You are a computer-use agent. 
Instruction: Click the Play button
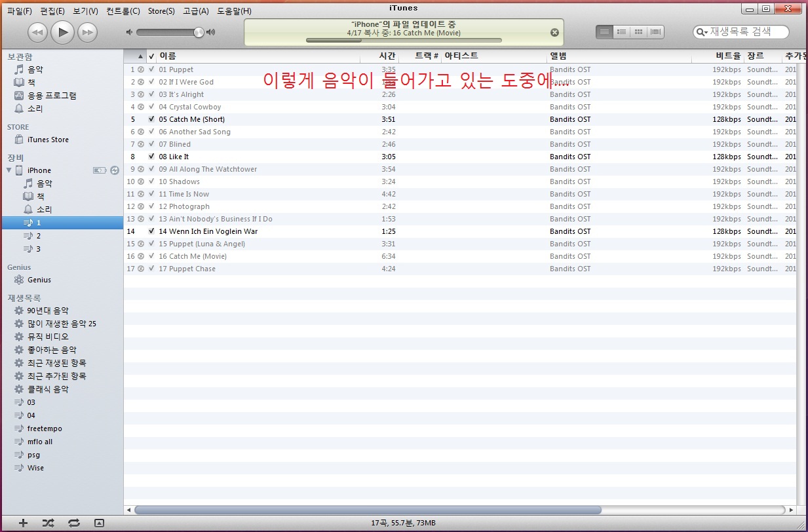[x=62, y=31]
